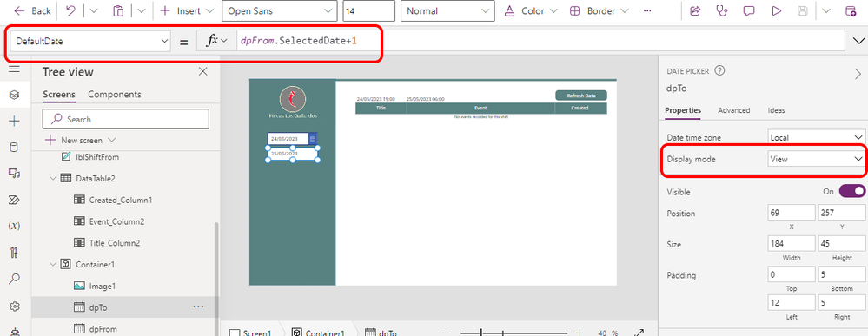The height and width of the screenshot is (336, 868).
Task: Open the Variables (x) icon
Action: pyautogui.click(x=15, y=226)
